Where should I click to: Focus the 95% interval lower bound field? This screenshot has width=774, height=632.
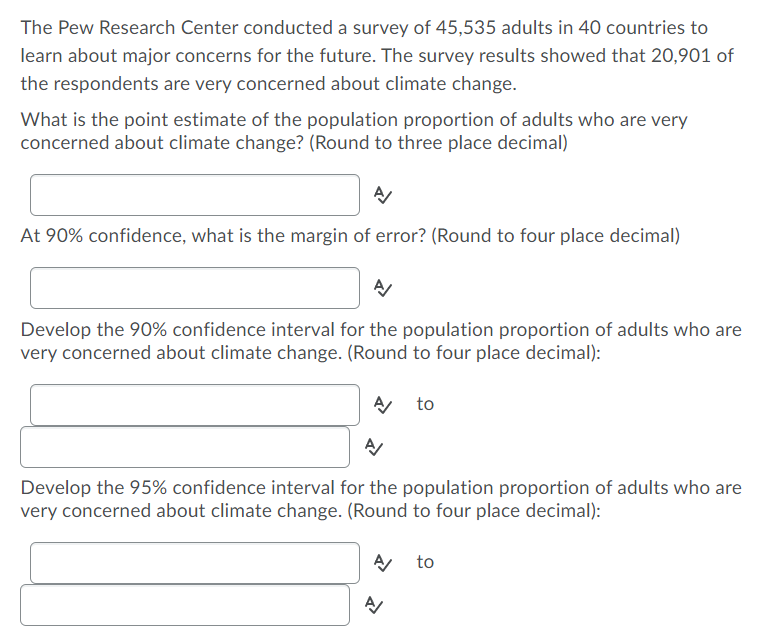(194, 563)
